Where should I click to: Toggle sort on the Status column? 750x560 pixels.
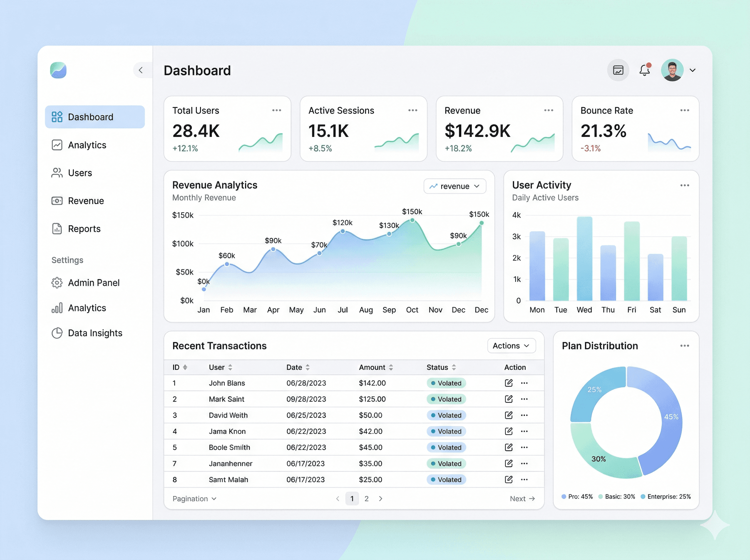click(x=454, y=367)
